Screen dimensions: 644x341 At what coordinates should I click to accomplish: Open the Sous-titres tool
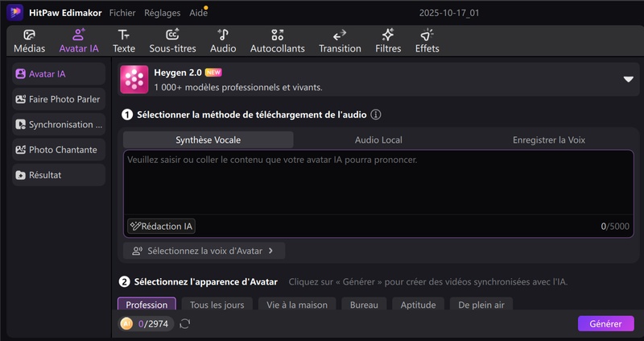(x=172, y=35)
